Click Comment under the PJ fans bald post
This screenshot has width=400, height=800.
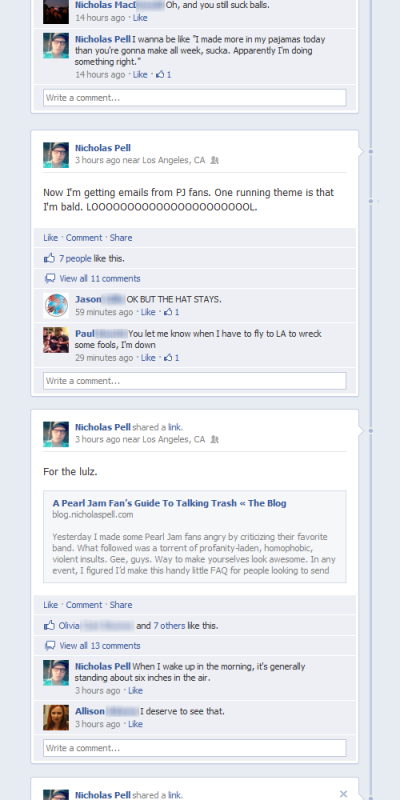coord(84,238)
